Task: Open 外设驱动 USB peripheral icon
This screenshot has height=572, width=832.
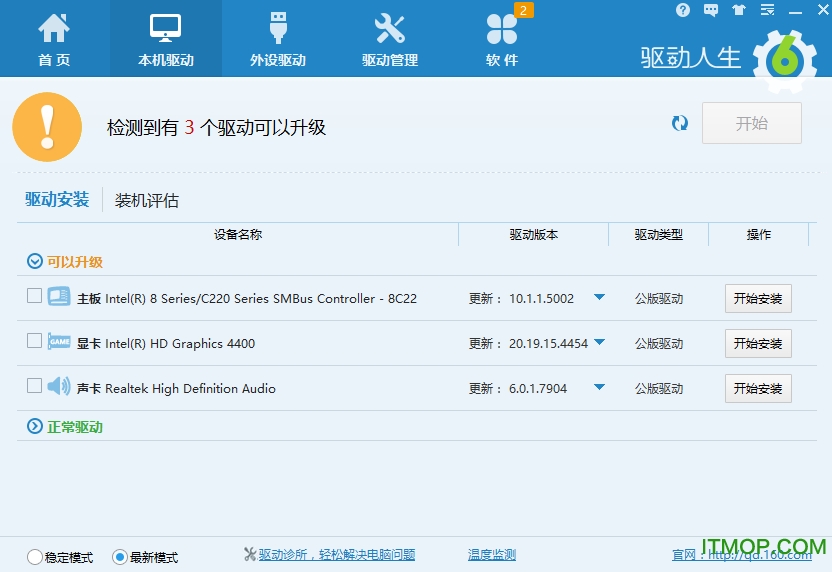Action: (x=278, y=29)
